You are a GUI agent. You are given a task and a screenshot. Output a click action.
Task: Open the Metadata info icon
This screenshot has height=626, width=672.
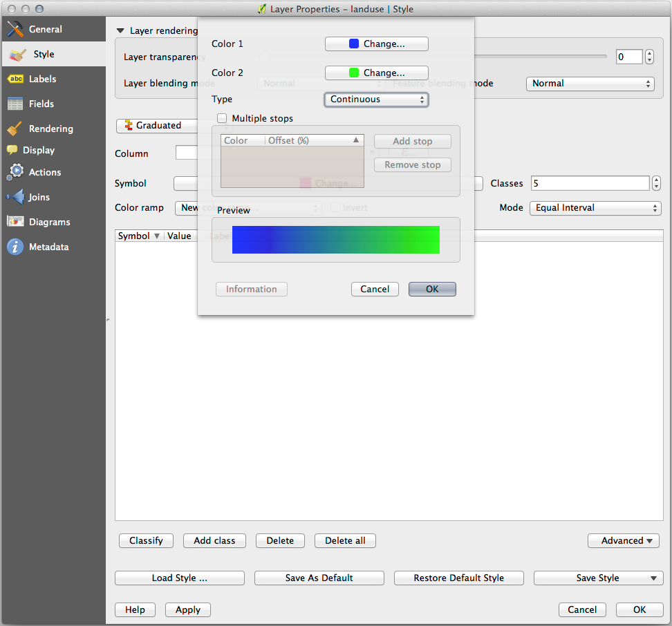15,247
